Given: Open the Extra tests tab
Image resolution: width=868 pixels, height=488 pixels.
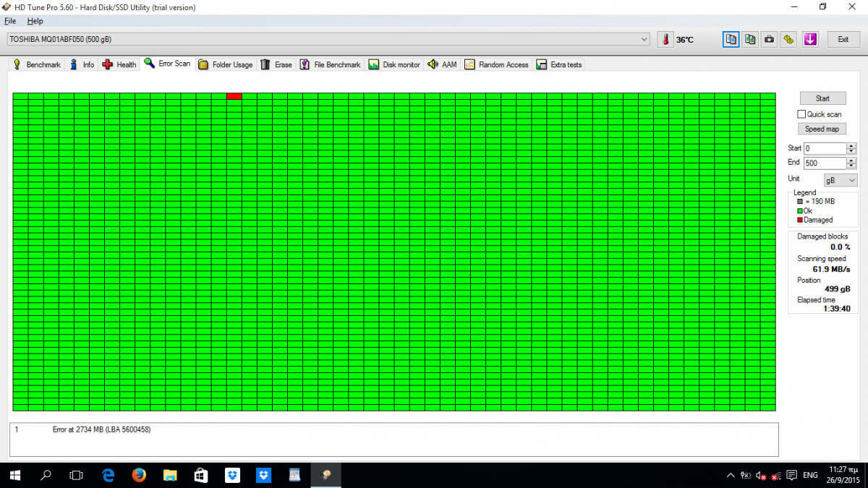Looking at the screenshot, I should click(559, 64).
